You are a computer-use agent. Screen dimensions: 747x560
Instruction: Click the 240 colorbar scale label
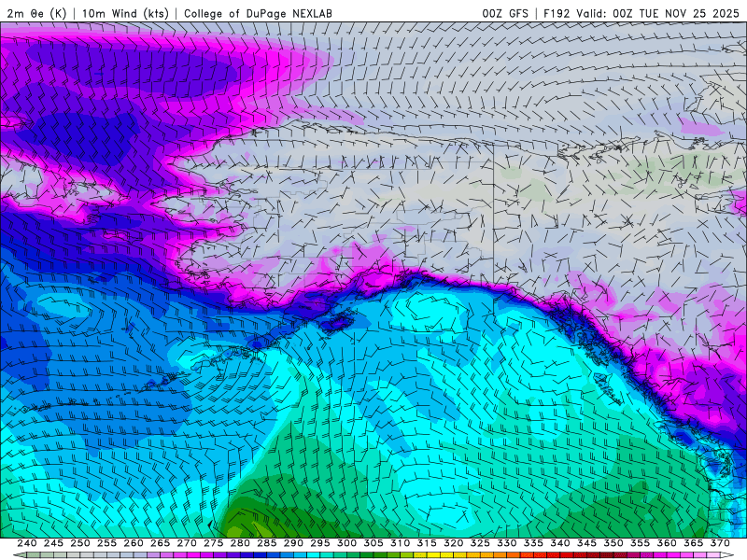[x=27, y=543]
